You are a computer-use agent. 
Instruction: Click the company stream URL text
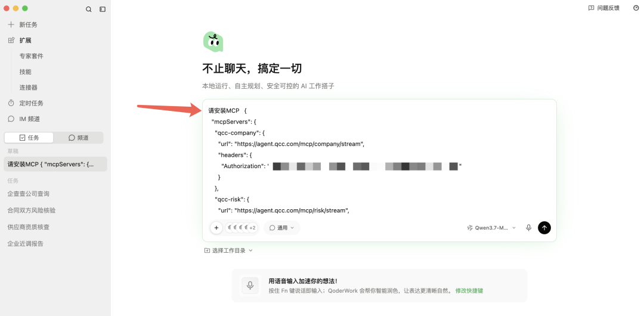coord(299,144)
